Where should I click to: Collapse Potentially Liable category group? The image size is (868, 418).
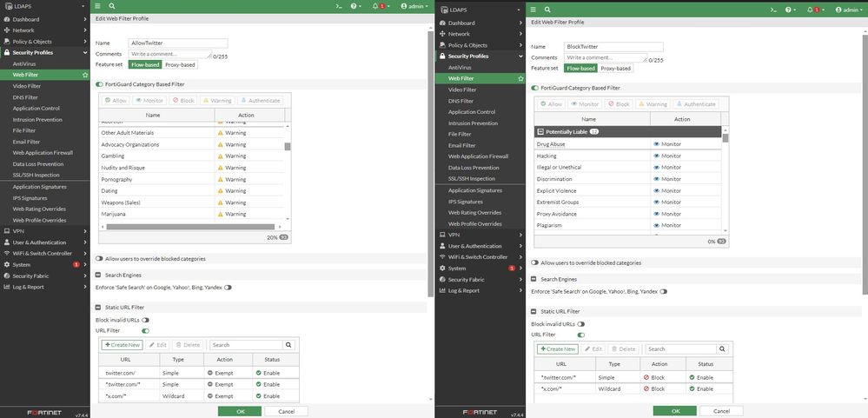(x=540, y=132)
